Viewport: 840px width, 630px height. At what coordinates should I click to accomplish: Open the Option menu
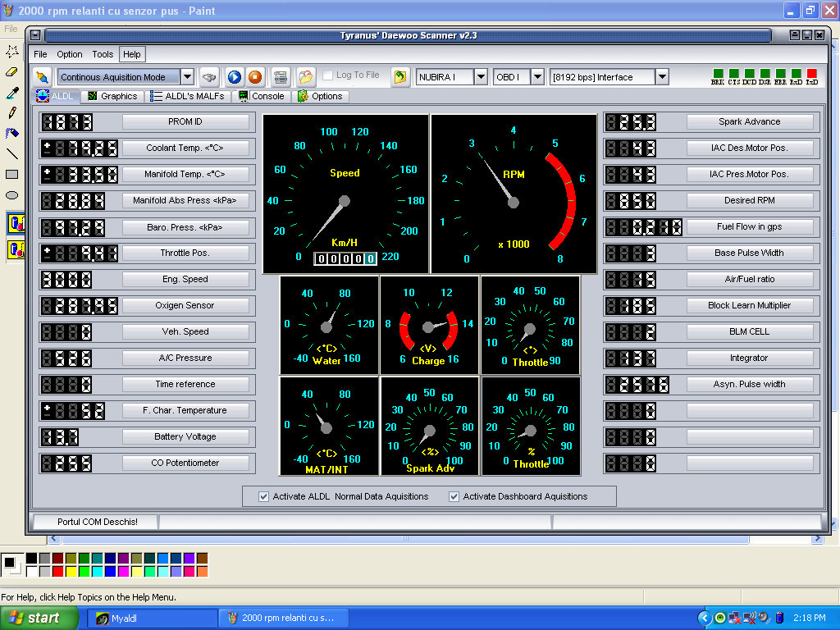pyautogui.click(x=70, y=54)
